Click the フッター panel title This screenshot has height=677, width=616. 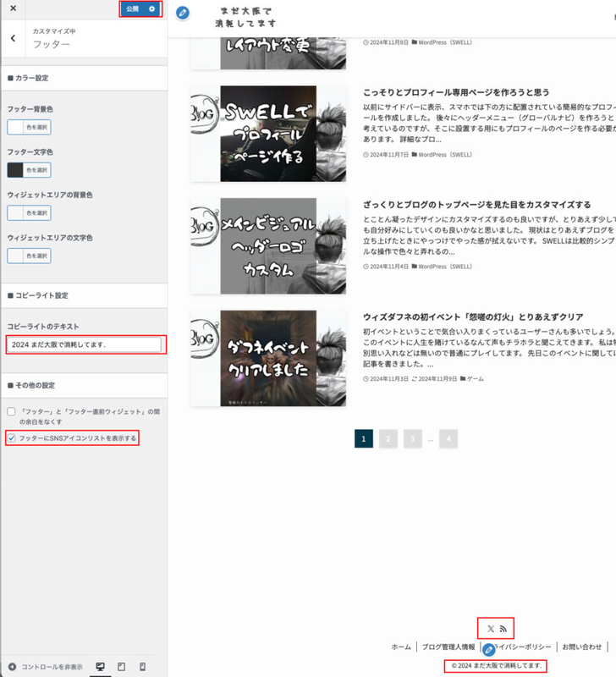click(x=51, y=44)
